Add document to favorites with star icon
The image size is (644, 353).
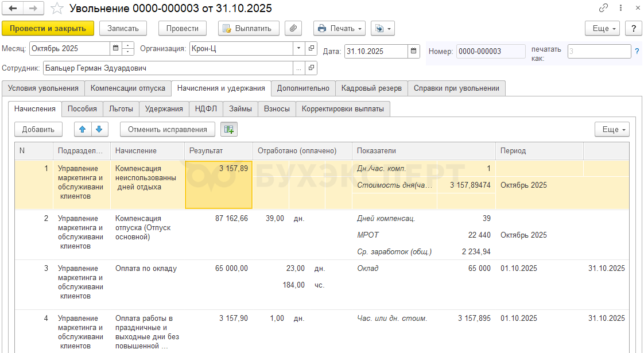(56, 9)
